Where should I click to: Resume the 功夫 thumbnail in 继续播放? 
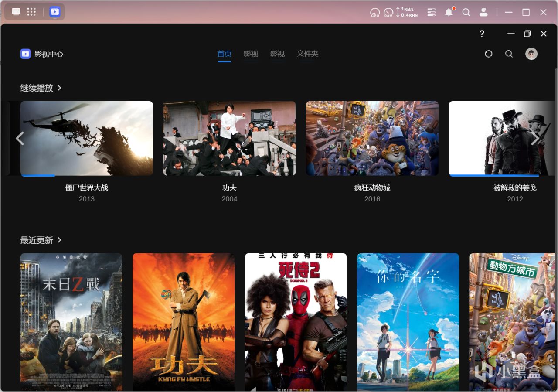(229, 138)
